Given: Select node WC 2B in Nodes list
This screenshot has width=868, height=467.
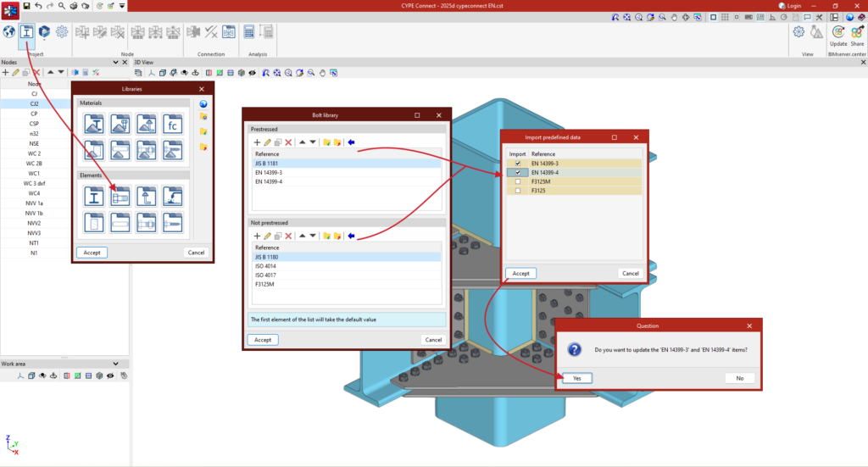Looking at the screenshot, I should pos(35,164).
